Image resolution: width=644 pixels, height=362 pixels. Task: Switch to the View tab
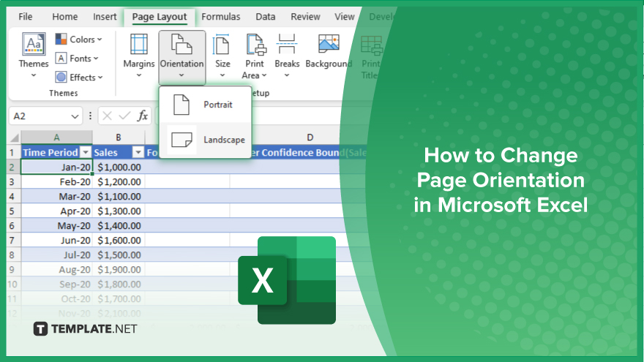tap(344, 17)
